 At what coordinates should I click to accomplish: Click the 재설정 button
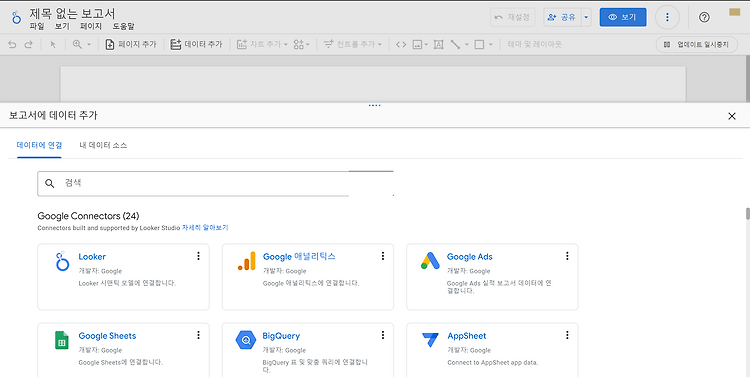point(512,17)
